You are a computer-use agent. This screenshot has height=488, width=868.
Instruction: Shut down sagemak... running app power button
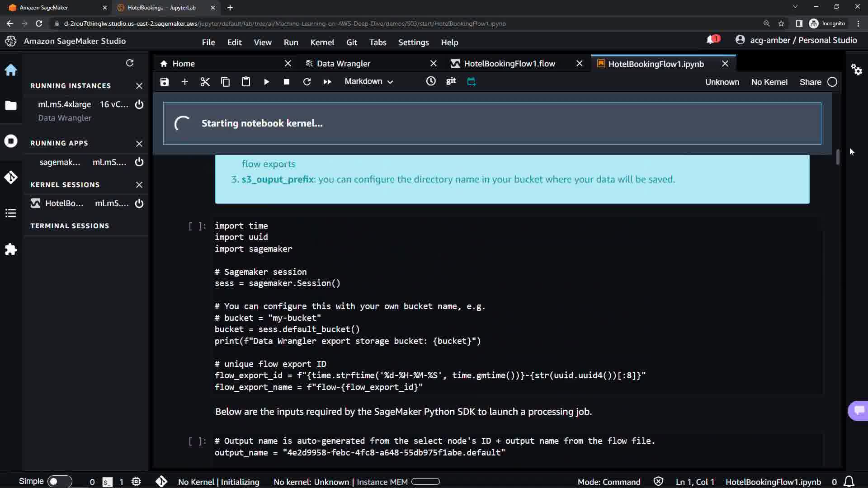pos(139,162)
